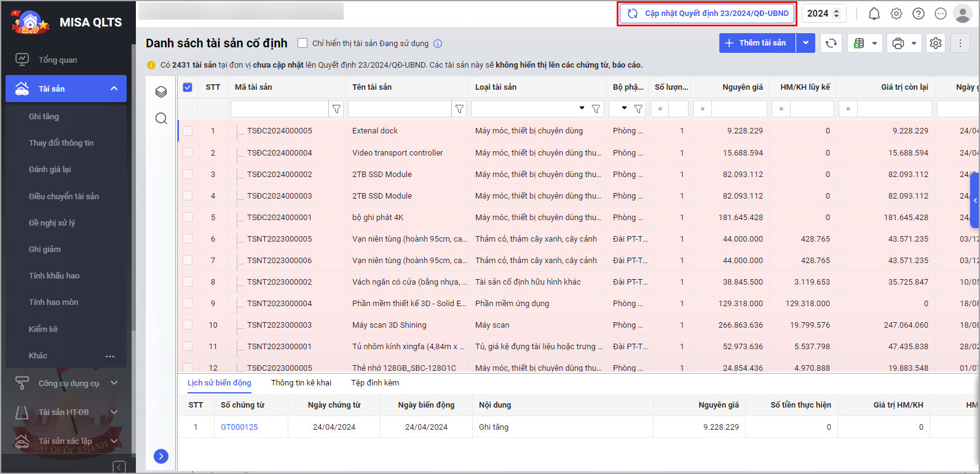Viewport: 980px width, 474px height.
Task: Click the magnifier search icon beside table
Action: point(161,119)
